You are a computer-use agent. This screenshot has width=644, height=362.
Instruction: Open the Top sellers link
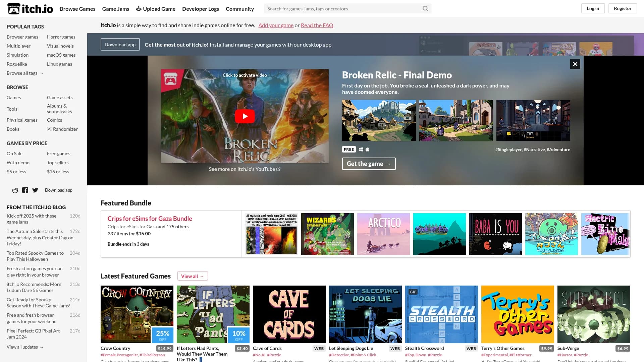(58, 163)
